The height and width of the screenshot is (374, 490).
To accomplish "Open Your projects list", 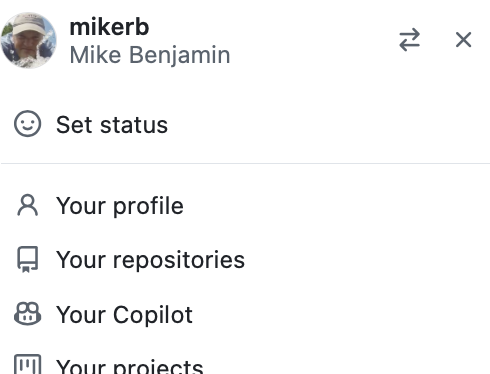I will pyautogui.click(x=245, y=365).
